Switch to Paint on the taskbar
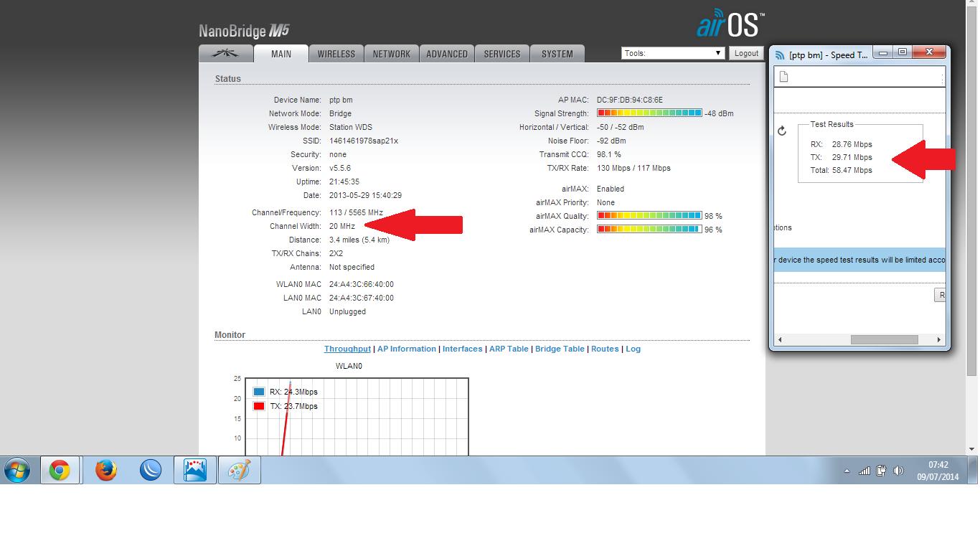980x551 pixels. [x=239, y=471]
